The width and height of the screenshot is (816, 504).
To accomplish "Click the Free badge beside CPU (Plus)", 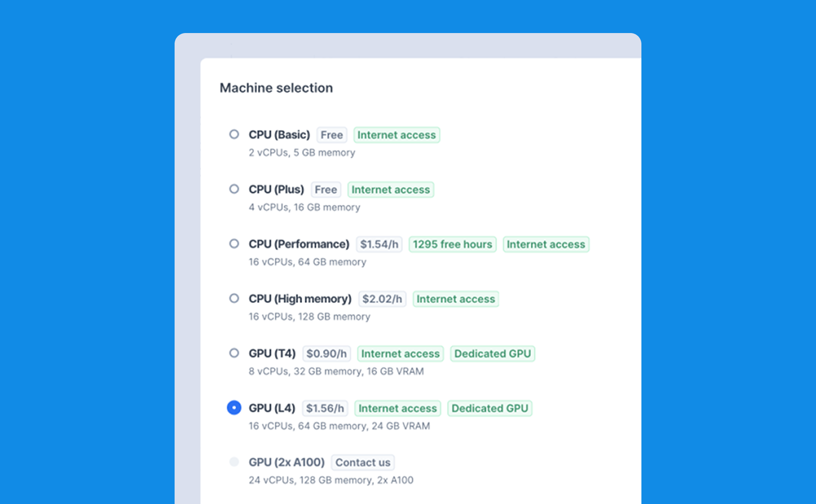I will click(326, 190).
